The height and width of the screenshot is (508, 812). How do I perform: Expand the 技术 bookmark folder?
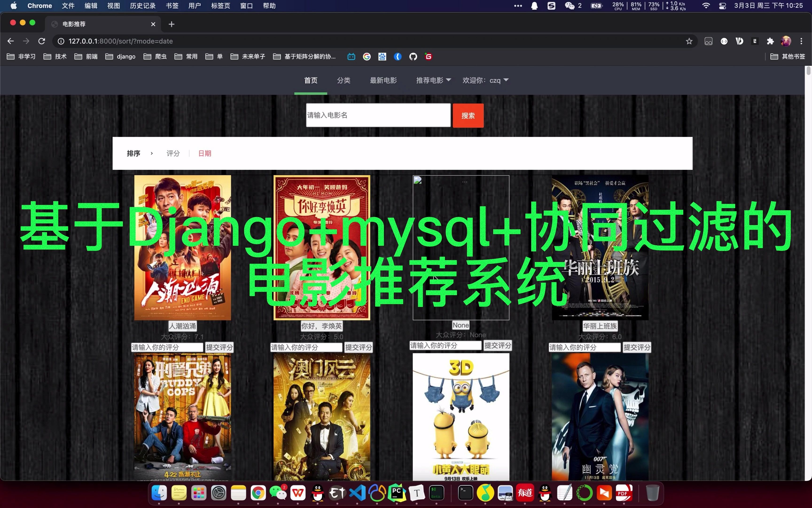coord(55,56)
